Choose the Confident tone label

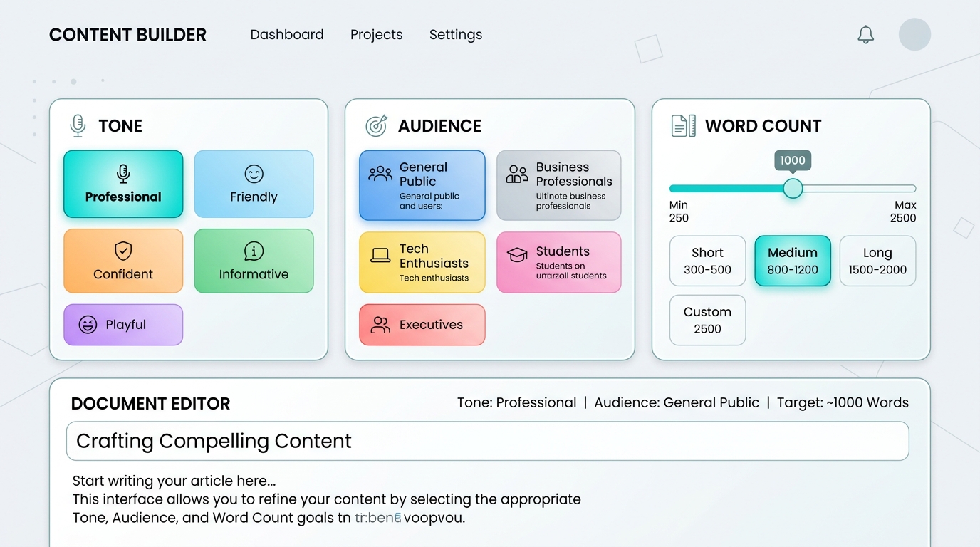(123, 274)
